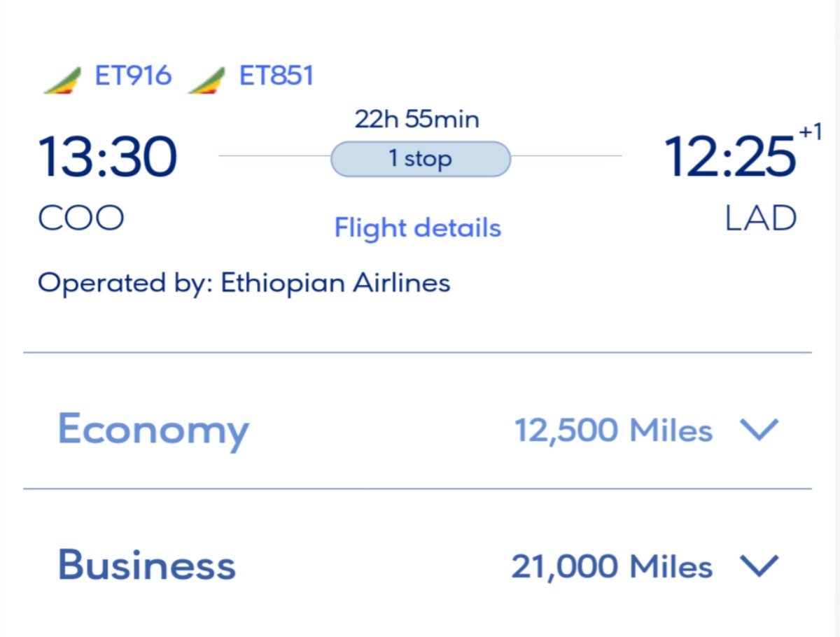The width and height of the screenshot is (840, 637).
Task: Click the Ethiopian Airlines logo beside ET851
Action: tap(207, 79)
